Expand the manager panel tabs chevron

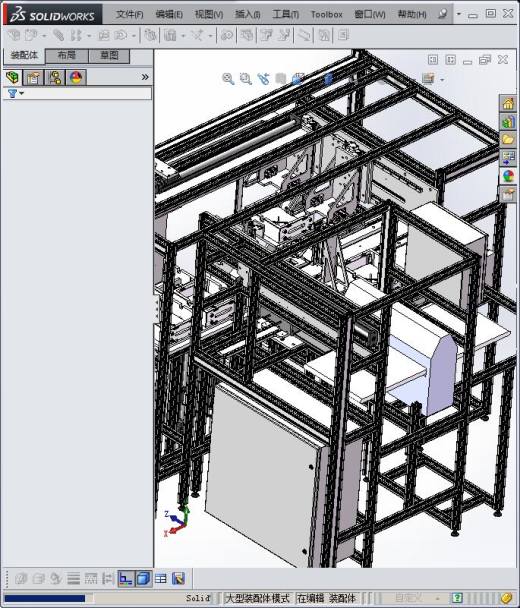145,77
